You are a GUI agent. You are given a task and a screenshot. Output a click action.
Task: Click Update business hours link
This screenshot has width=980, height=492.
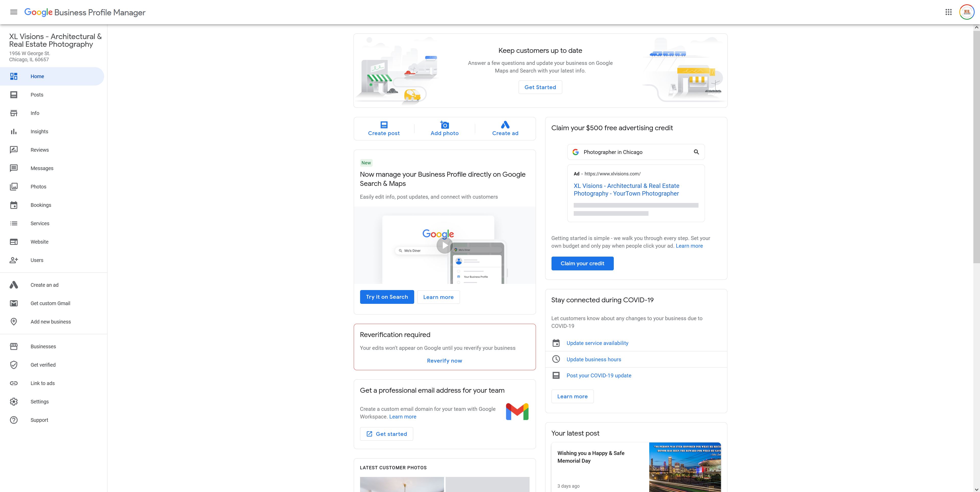click(x=593, y=359)
